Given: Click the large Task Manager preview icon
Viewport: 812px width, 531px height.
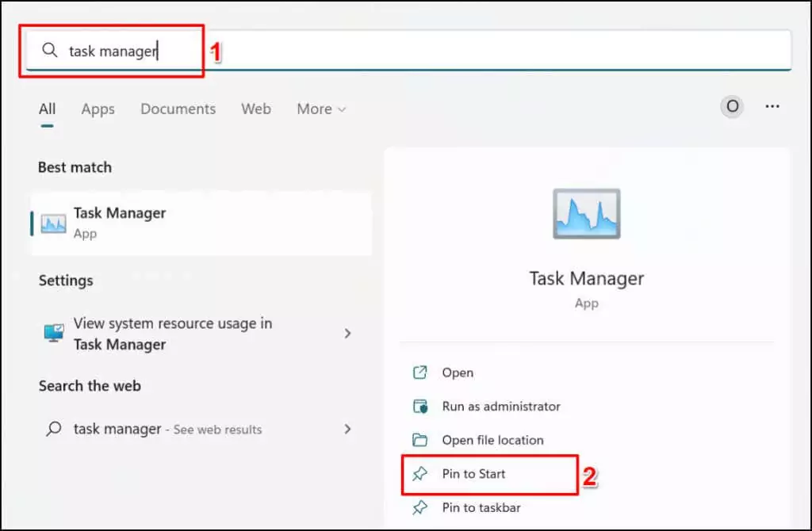Looking at the screenshot, I should coord(587,214).
